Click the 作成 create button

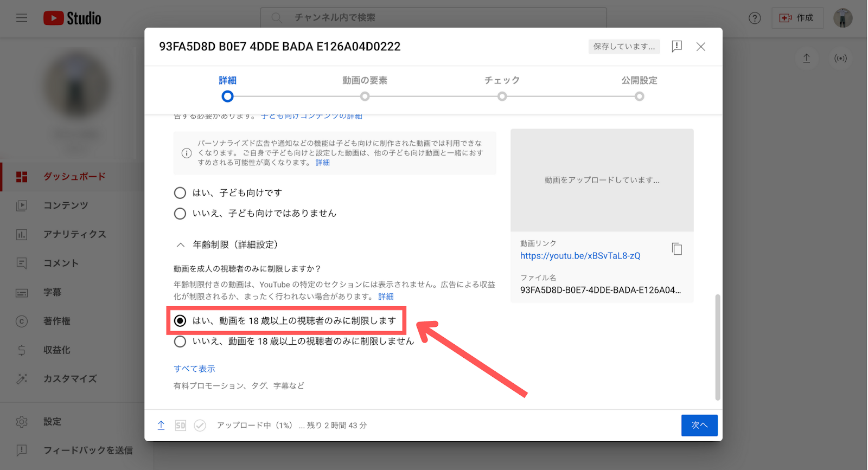797,18
